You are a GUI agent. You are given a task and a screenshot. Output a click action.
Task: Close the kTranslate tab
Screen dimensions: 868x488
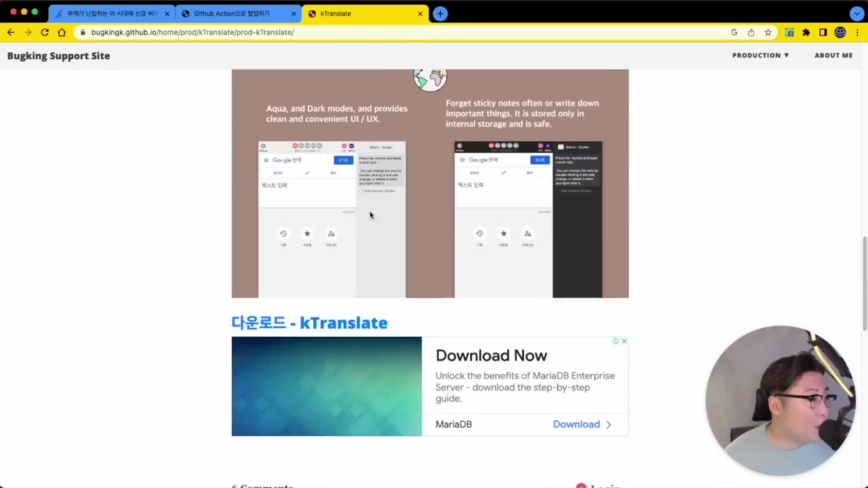(420, 14)
